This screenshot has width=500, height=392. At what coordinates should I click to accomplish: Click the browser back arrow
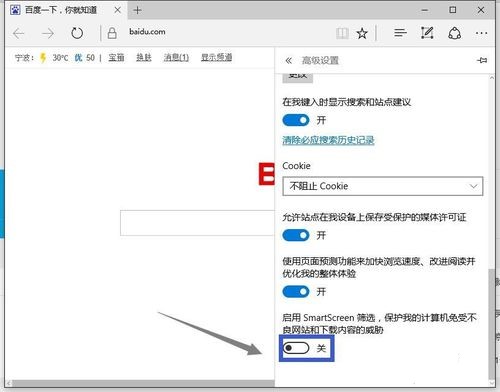[19, 33]
